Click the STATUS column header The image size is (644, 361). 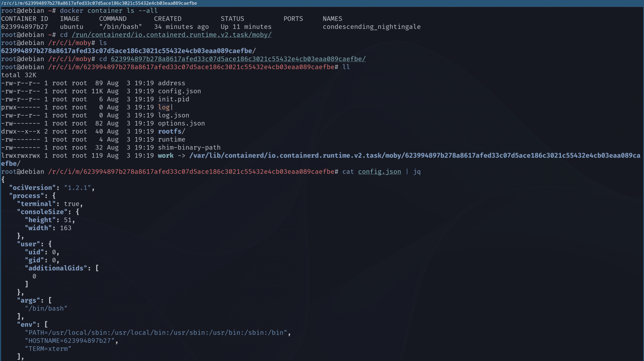coord(232,19)
